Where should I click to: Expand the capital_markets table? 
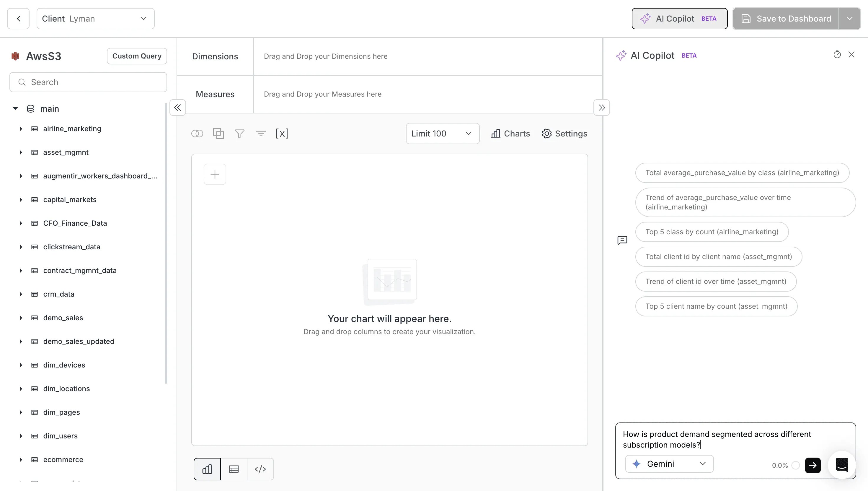(x=21, y=200)
